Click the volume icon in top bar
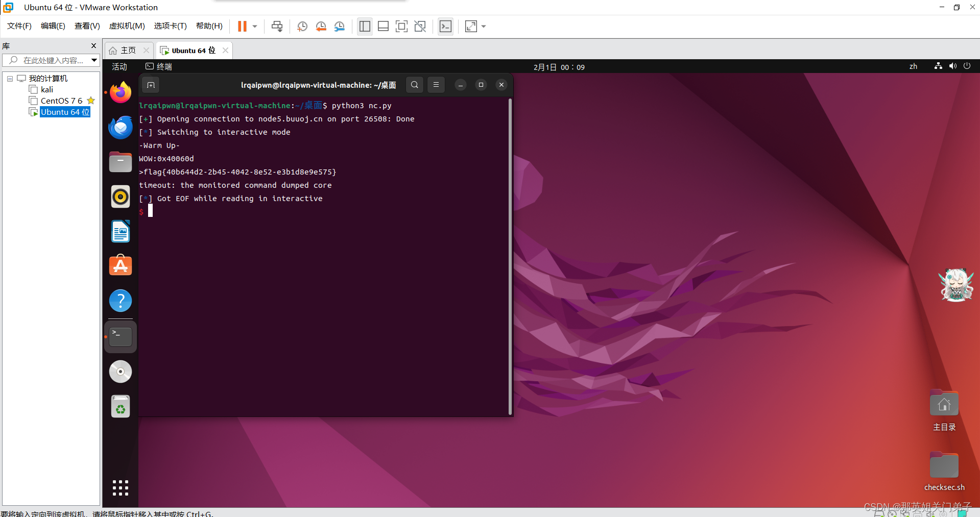 point(952,66)
